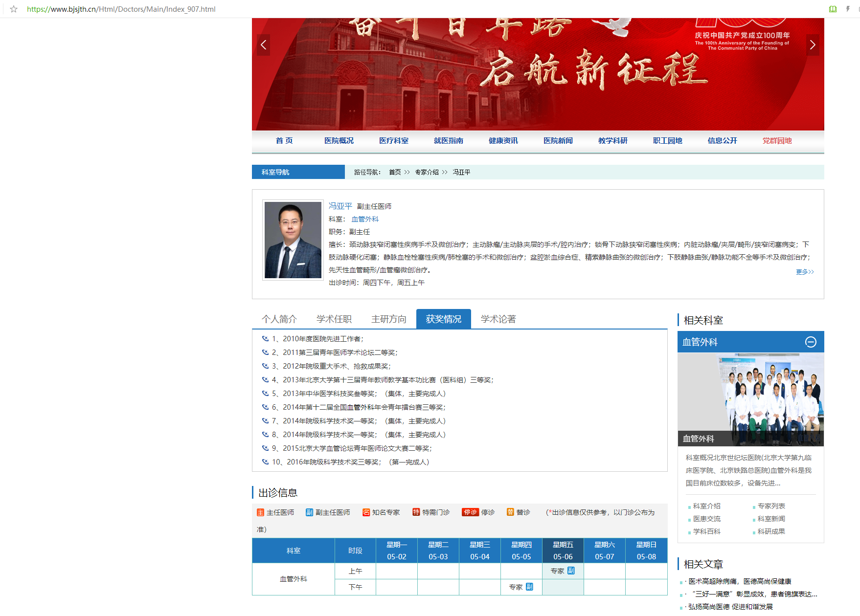Switch to the 学术论著 tab
Viewport: 860px width, 616px height.
pyautogui.click(x=498, y=319)
